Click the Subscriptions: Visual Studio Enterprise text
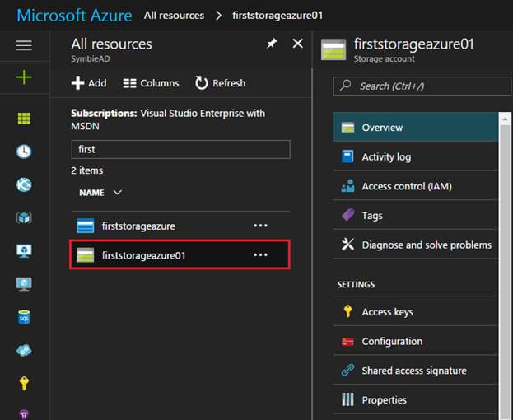Image resolution: width=513 pixels, height=420 pixels. coord(168,119)
